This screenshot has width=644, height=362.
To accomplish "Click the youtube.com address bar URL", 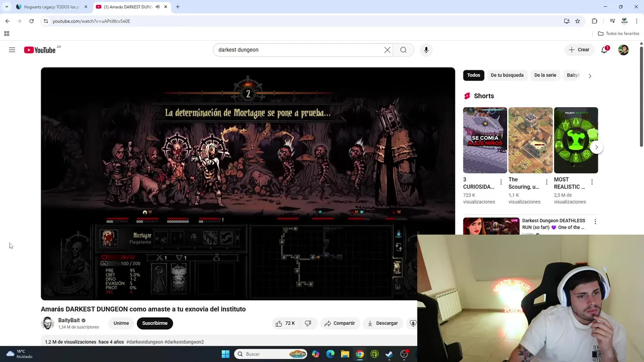I will click(x=91, y=21).
